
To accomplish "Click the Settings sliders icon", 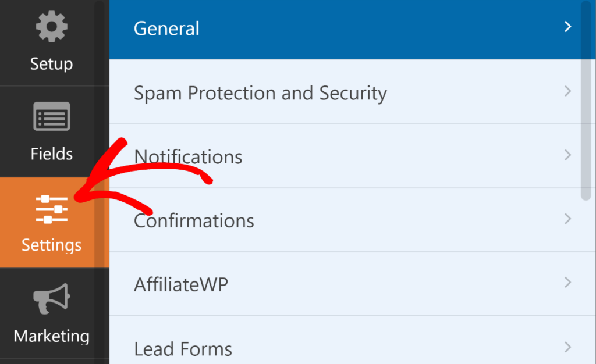I will point(51,208).
